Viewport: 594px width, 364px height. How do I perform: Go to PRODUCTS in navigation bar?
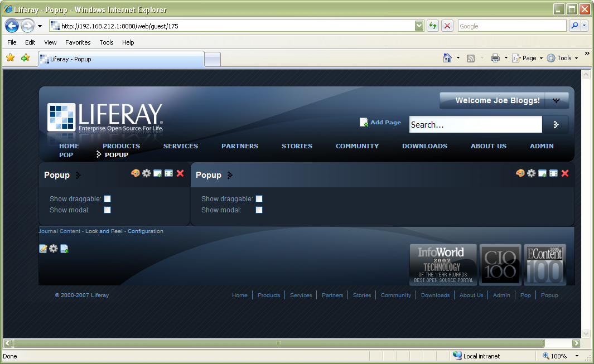[121, 146]
